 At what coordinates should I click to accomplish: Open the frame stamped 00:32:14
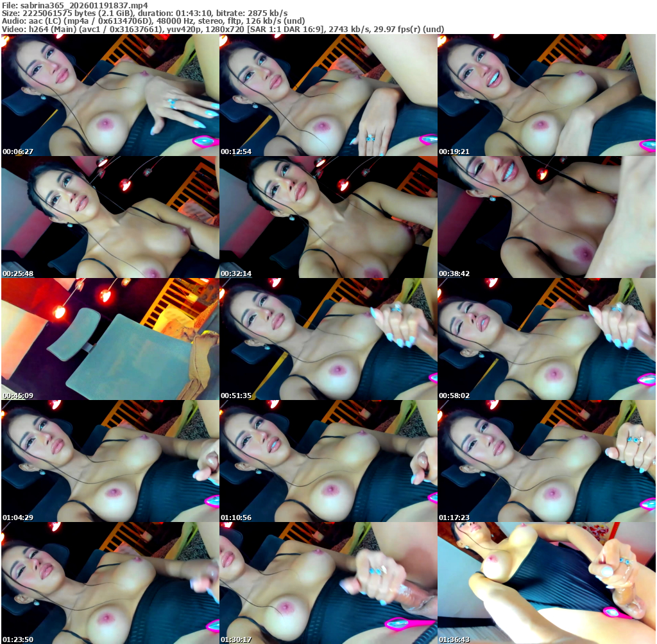coord(328,217)
